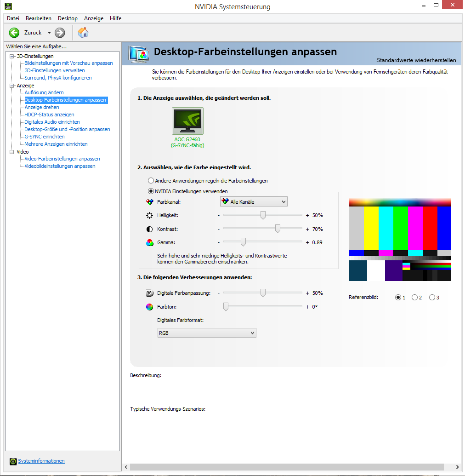The width and height of the screenshot is (465, 476).
Task: Open the Digitales Farbformat RGB dropdown
Action: pyautogui.click(x=207, y=333)
